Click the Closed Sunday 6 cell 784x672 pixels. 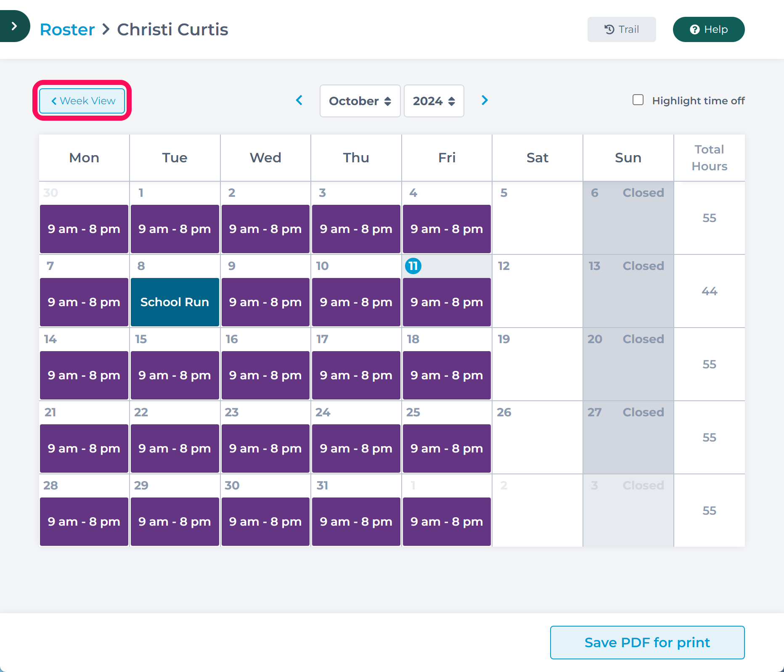pyautogui.click(x=628, y=218)
